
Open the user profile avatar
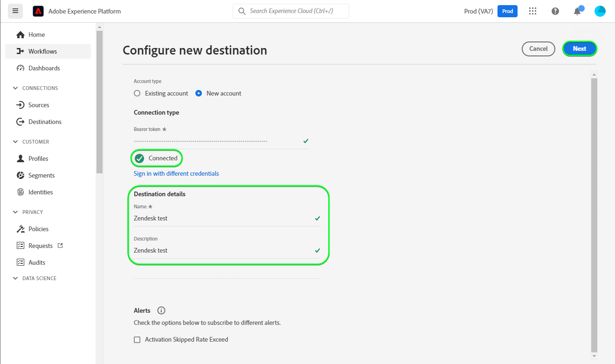coord(600,11)
